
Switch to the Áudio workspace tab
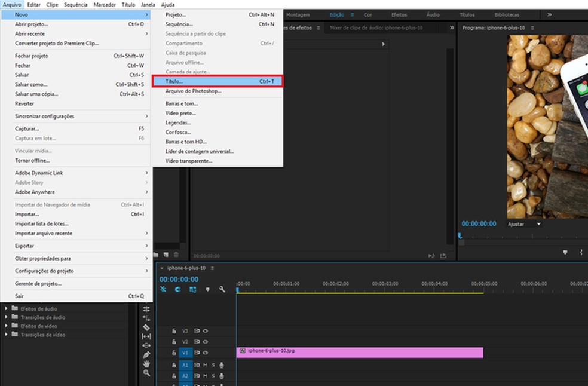tap(433, 14)
